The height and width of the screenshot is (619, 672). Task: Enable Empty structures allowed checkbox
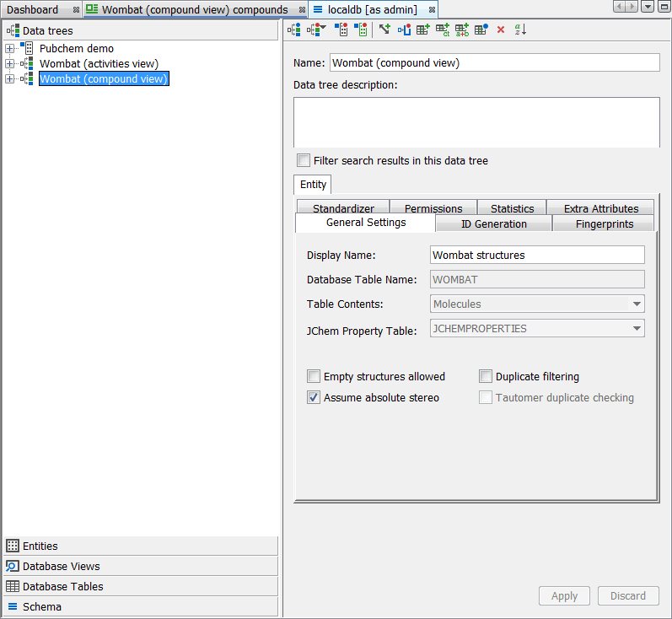click(314, 377)
